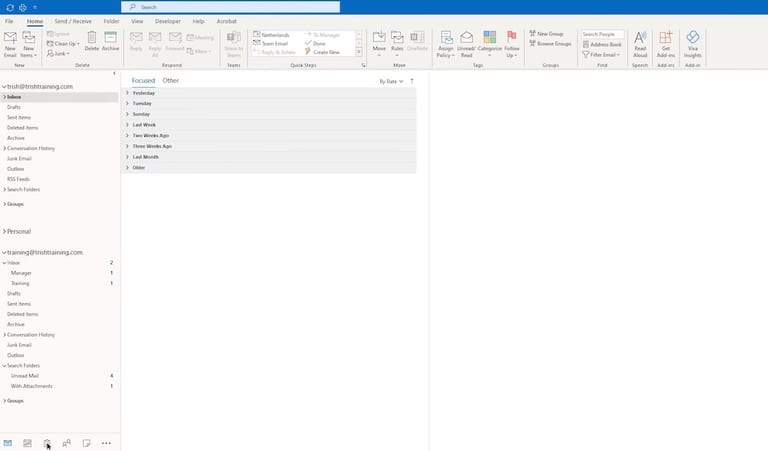Open the Filter Email dropdown

601,55
